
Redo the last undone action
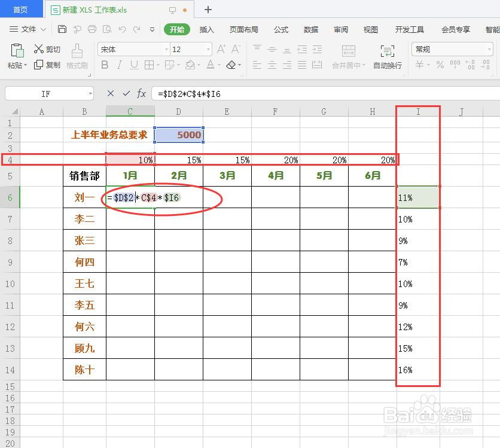137,29
